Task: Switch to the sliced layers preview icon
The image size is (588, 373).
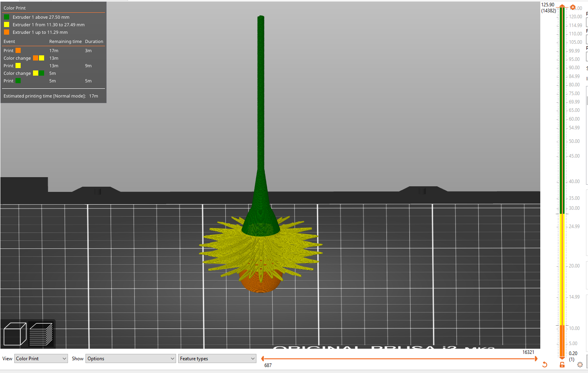Action: pos(41,334)
